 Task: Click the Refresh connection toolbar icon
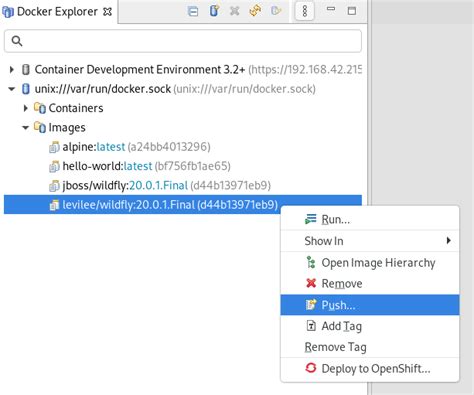point(255,11)
